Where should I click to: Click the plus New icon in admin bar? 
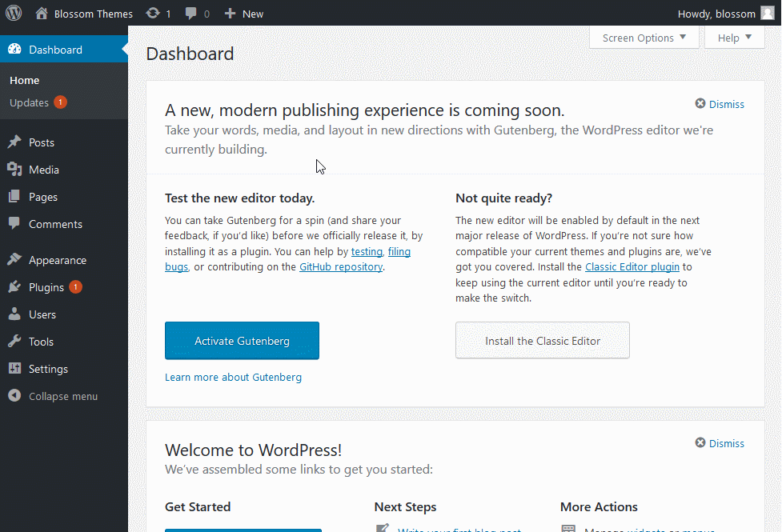click(x=230, y=14)
